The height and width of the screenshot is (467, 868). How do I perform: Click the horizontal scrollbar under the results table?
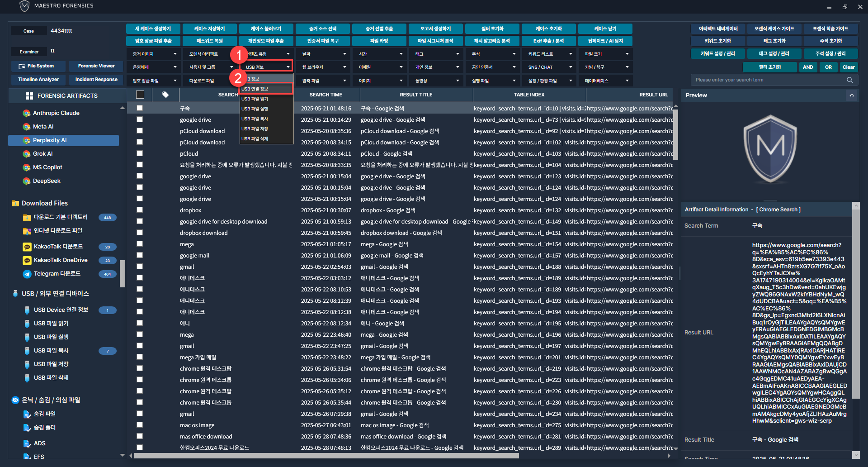click(x=325, y=456)
